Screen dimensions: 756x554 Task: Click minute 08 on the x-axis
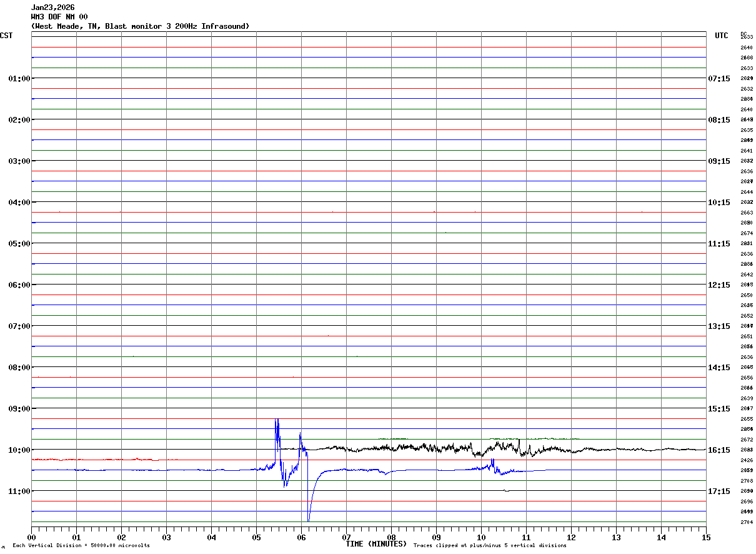392,537
